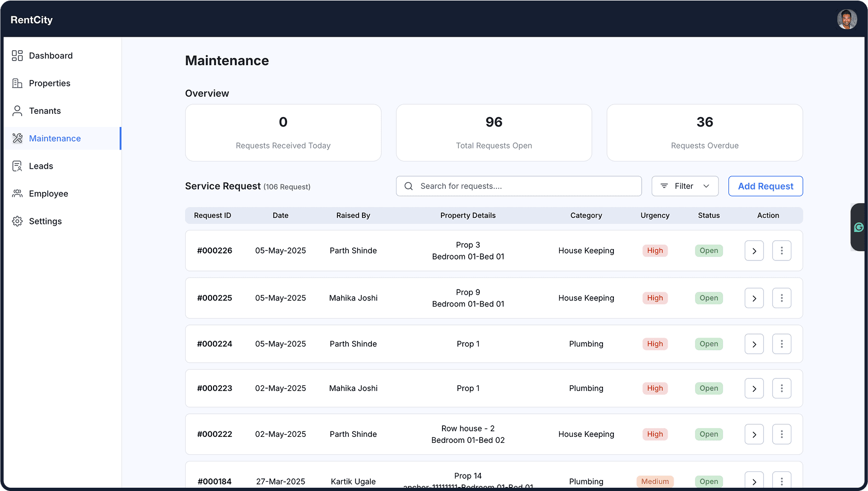This screenshot has width=868, height=491.
Task: Click the Employee group icon
Action: (18, 194)
